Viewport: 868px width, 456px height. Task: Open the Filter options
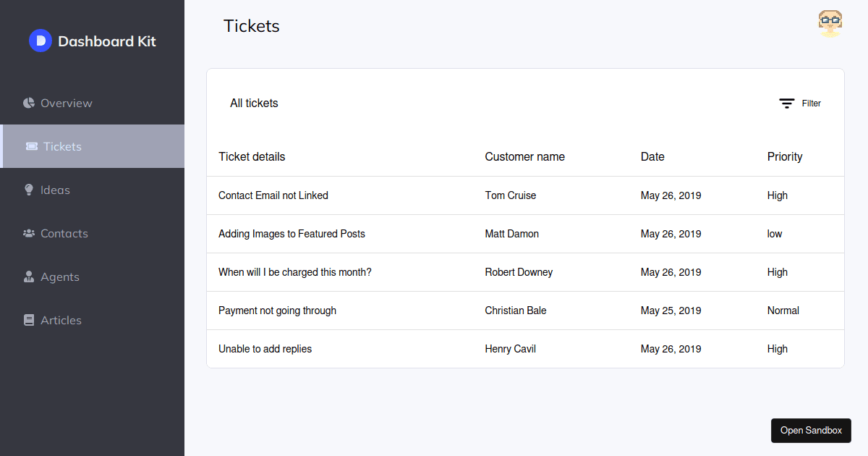(x=811, y=104)
